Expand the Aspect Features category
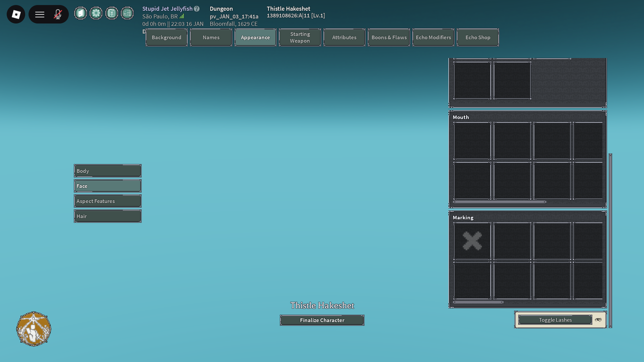Screen dimensions: 644x362 tap(107, 201)
